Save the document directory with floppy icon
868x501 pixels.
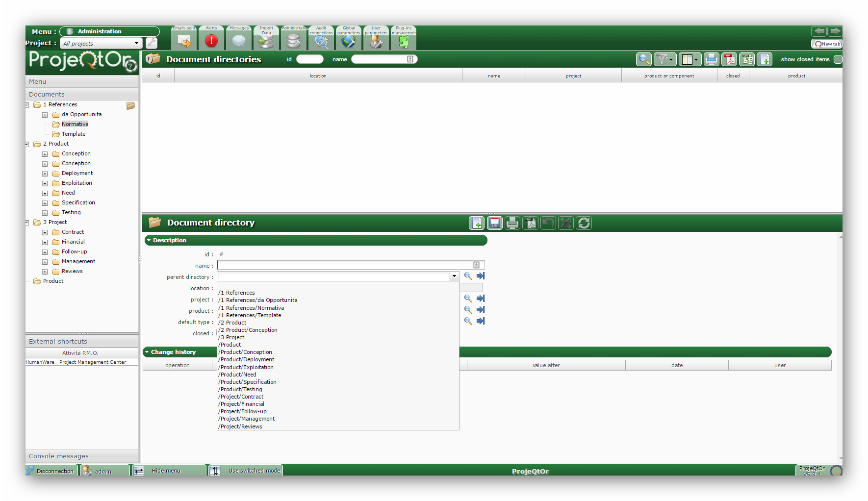(x=495, y=224)
